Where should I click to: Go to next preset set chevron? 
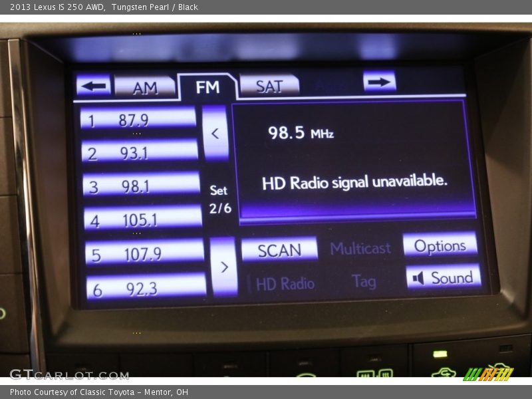[x=223, y=267]
